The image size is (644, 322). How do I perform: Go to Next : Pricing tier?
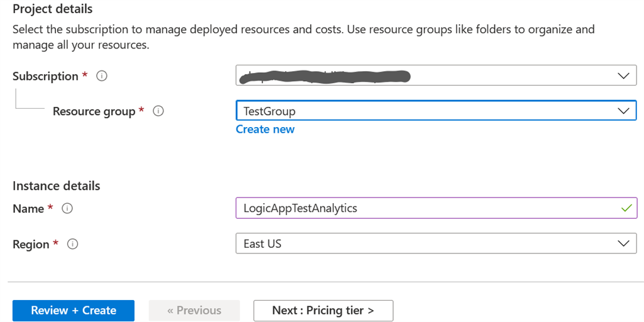[323, 311]
